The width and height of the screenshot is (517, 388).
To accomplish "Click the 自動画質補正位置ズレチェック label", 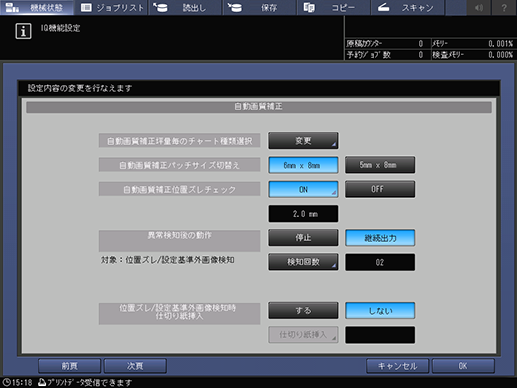I will pyautogui.click(x=179, y=189).
